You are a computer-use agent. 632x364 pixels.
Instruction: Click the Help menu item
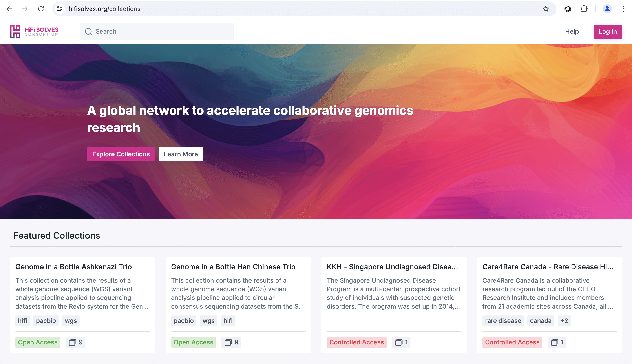point(572,31)
